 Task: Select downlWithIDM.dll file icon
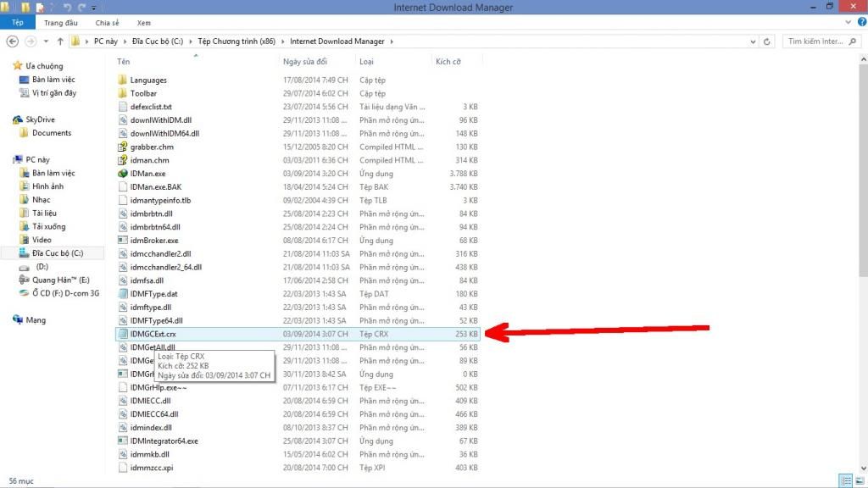pos(123,119)
